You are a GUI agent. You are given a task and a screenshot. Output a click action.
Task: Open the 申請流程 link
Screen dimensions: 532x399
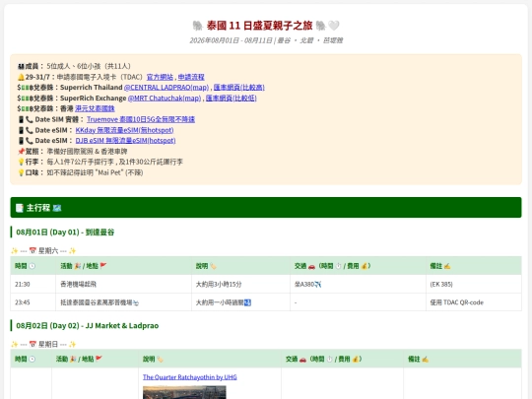point(191,77)
